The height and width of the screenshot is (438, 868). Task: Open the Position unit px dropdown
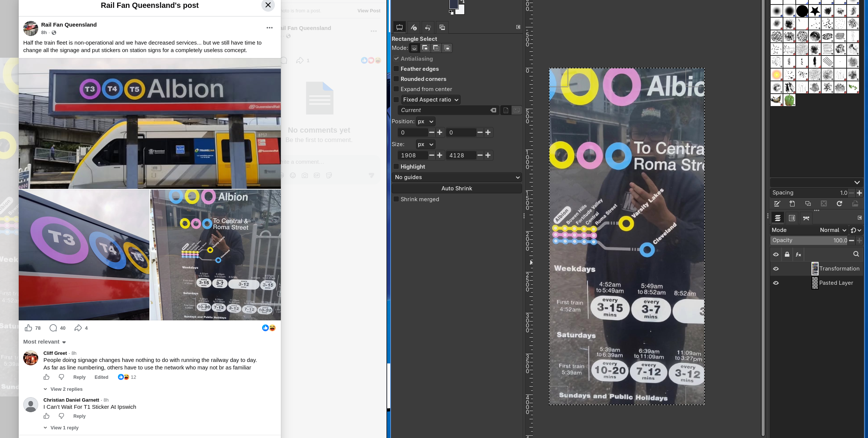[425, 121]
